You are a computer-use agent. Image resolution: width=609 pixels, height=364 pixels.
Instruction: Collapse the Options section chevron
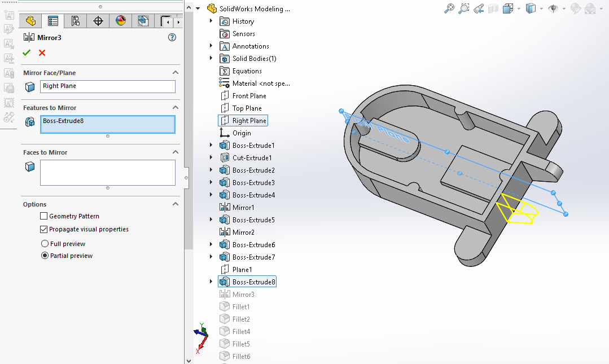pos(176,204)
